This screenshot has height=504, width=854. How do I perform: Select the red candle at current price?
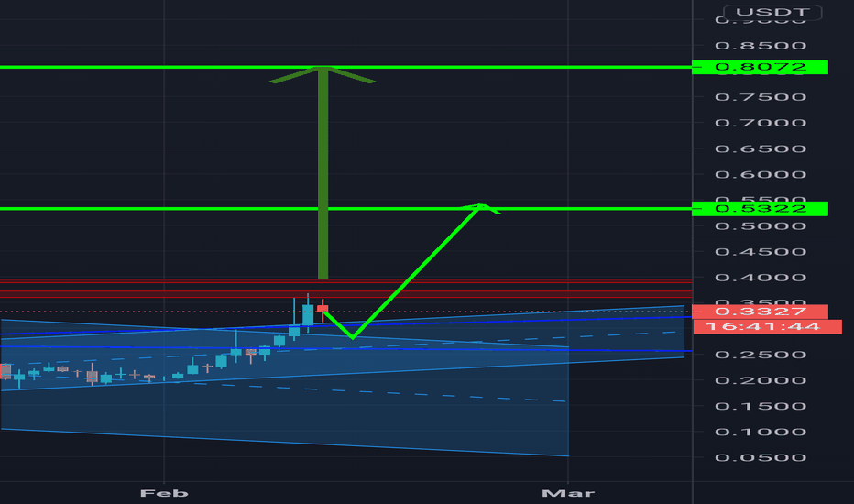pos(323,310)
